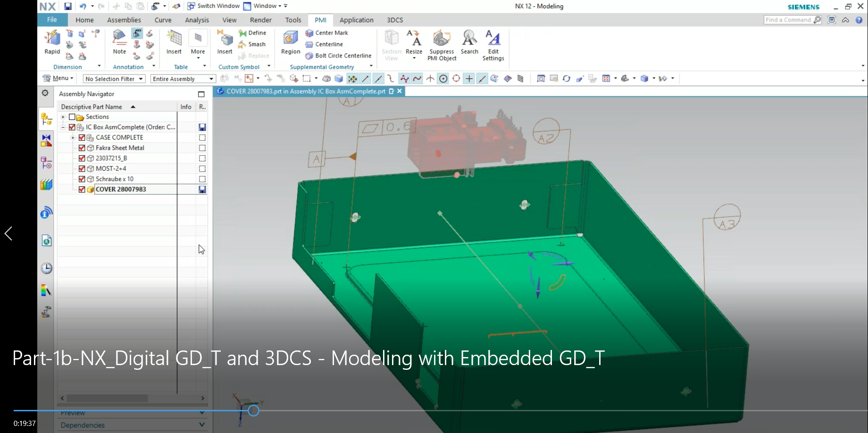Select the COVER 28007983 tree item
868x433 pixels.
[121, 189]
